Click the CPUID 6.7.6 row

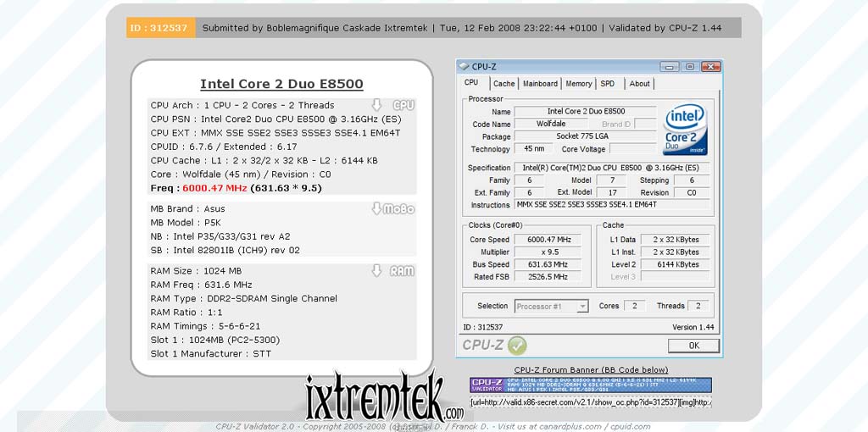(224, 147)
